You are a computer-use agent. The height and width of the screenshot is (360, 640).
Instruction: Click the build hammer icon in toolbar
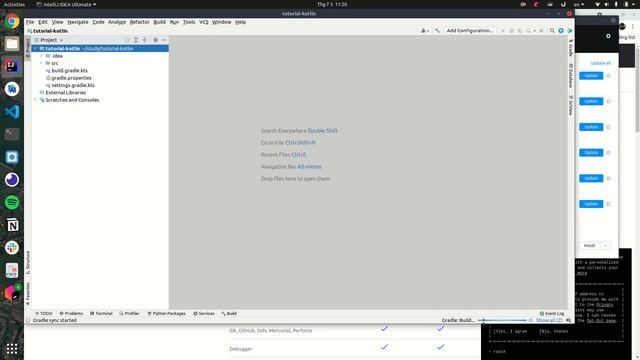437,31
